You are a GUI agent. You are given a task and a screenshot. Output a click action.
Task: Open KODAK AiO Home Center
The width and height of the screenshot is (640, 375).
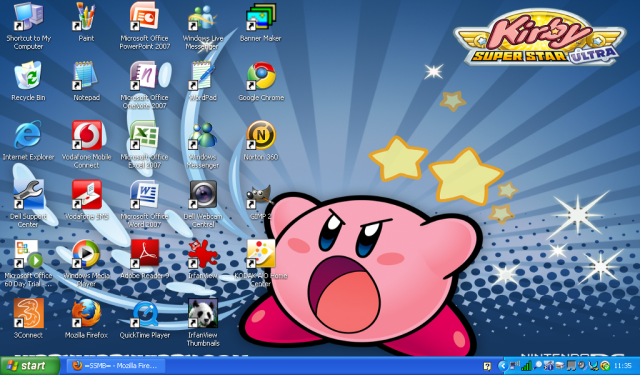coord(261,263)
